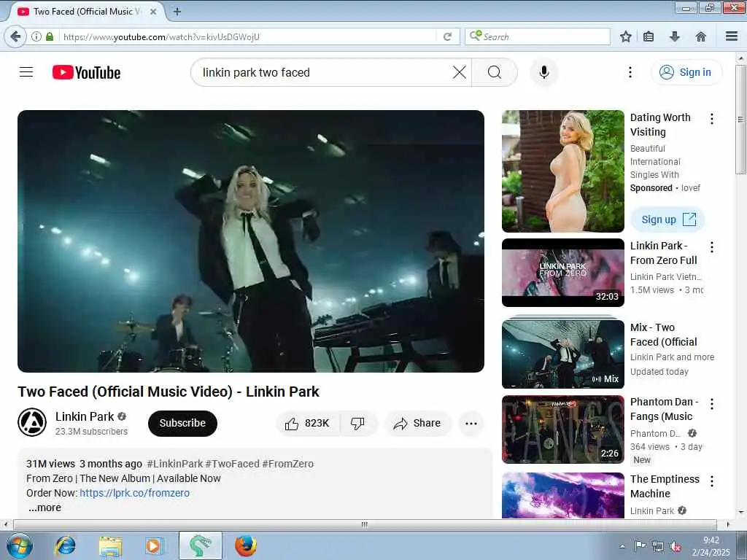747x560 pixels.
Task: Open Linkin Park channel name link
Action: pyautogui.click(x=85, y=416)
